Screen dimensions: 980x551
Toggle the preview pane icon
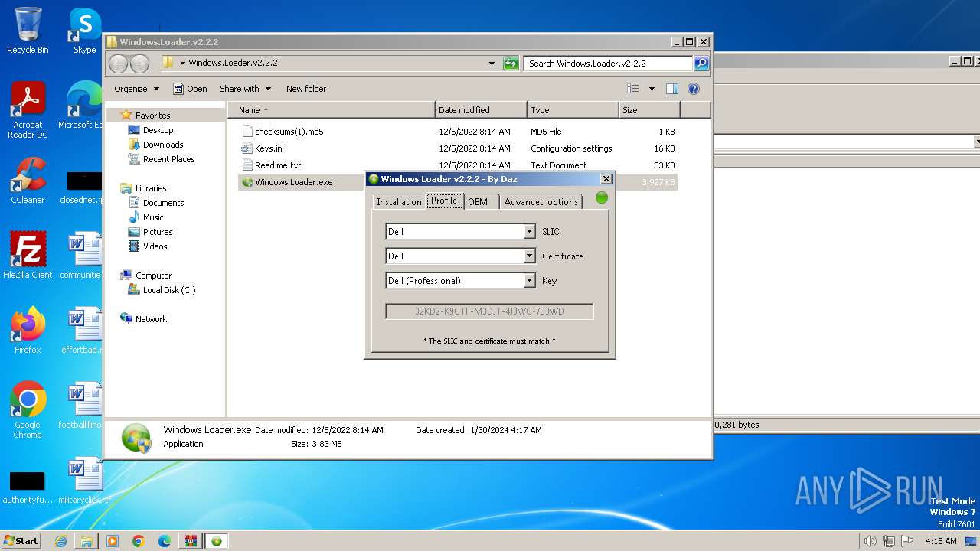(671, 89)
